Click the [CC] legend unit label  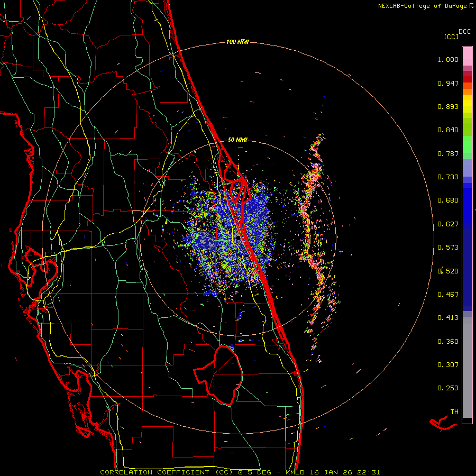451,36
